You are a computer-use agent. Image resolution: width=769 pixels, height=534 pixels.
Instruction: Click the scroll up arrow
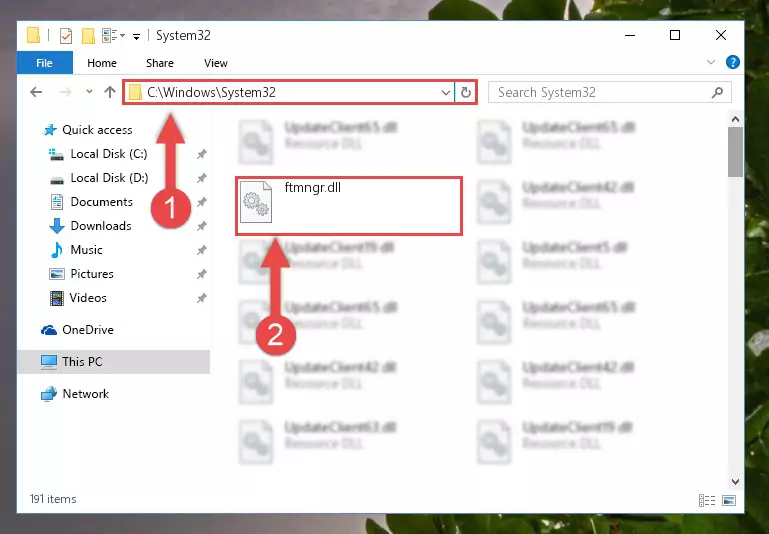tap(735, 119)
